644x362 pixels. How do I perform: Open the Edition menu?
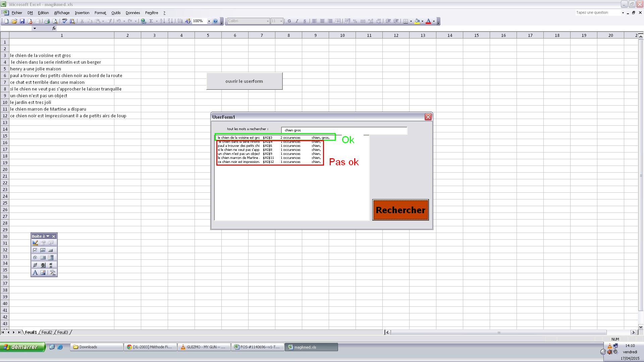(43, 13)
